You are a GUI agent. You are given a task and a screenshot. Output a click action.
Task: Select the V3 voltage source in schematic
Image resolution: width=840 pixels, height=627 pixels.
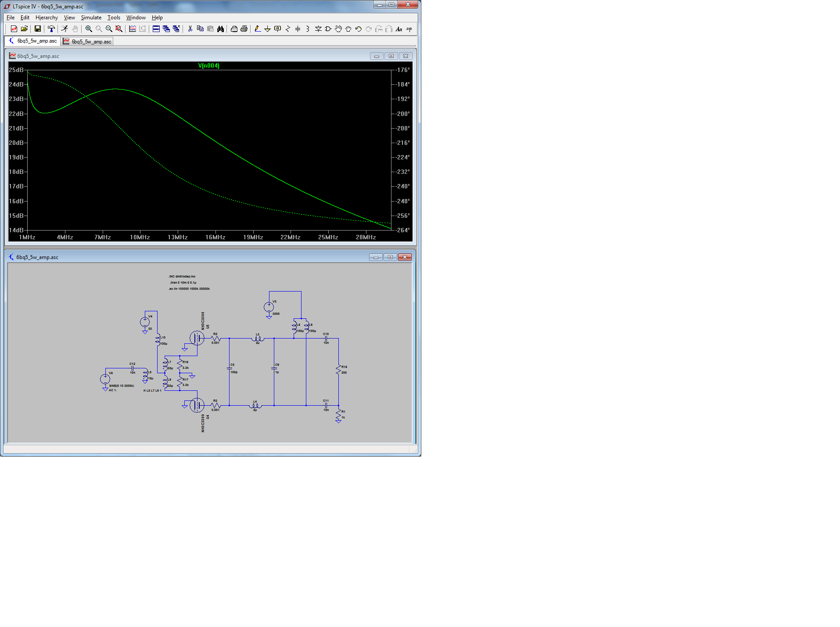(269, 307)
